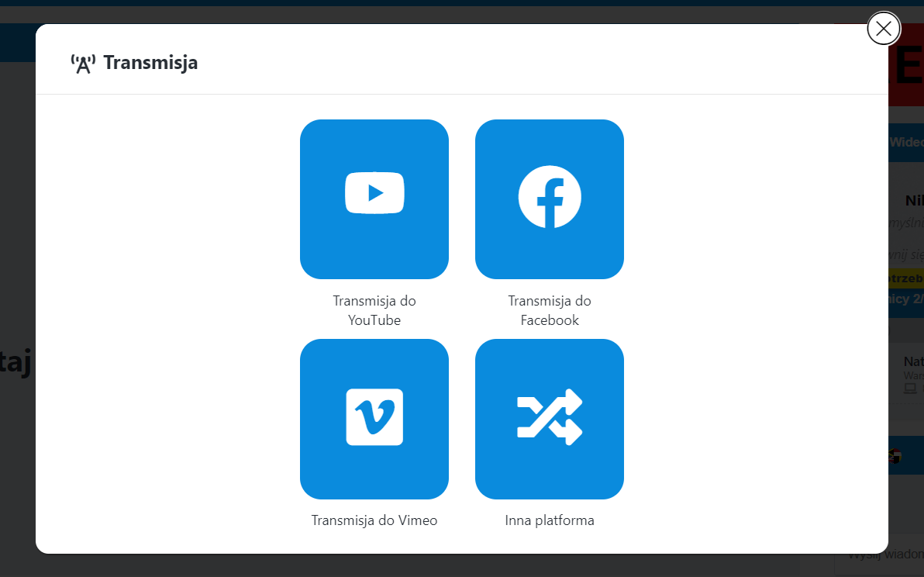Click the small flag icon at right edge
Image resolution: width=924 pixels, height=577 pixels.
(895, 456)
